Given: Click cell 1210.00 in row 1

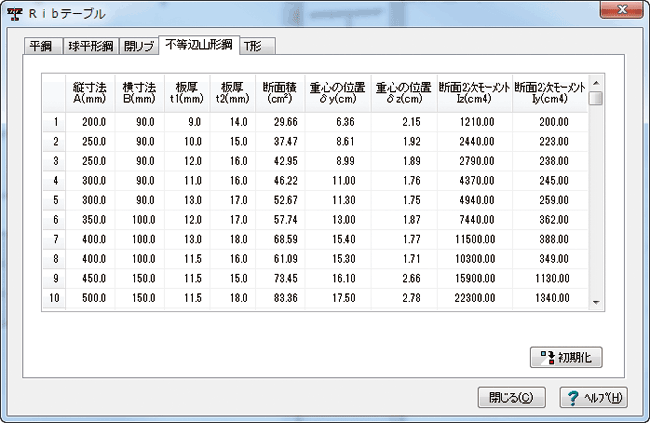Looking at the screenshot, I should (475, 122).
